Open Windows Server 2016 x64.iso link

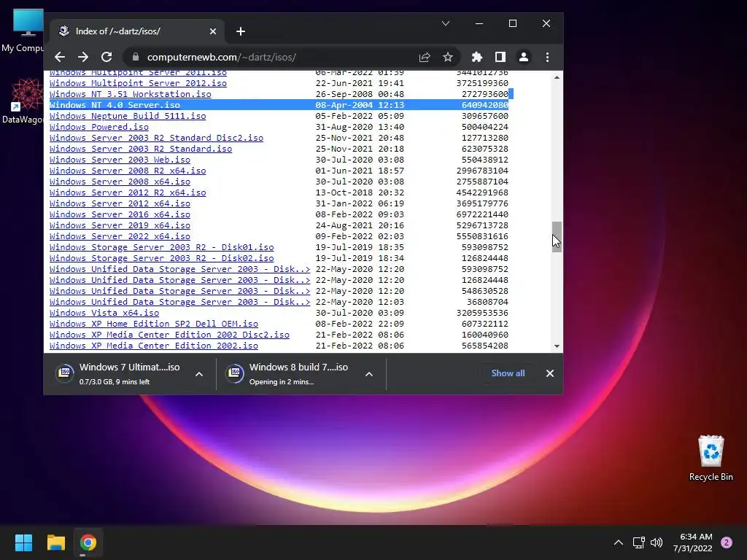120,214
